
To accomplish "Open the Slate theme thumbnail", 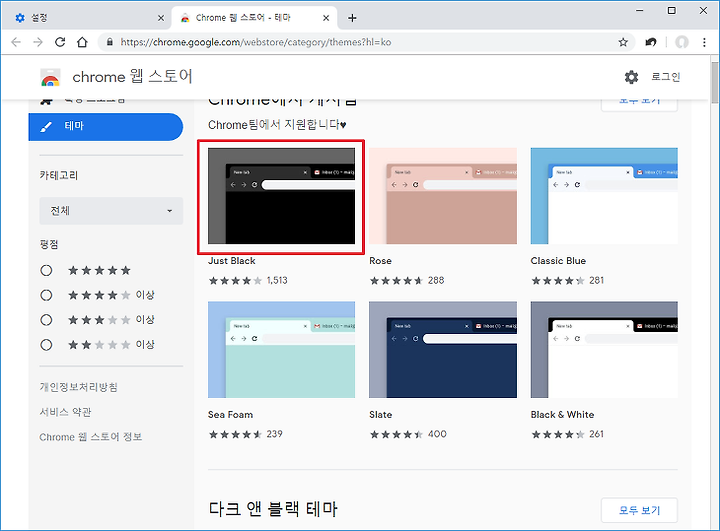I will tap(443, 350).
